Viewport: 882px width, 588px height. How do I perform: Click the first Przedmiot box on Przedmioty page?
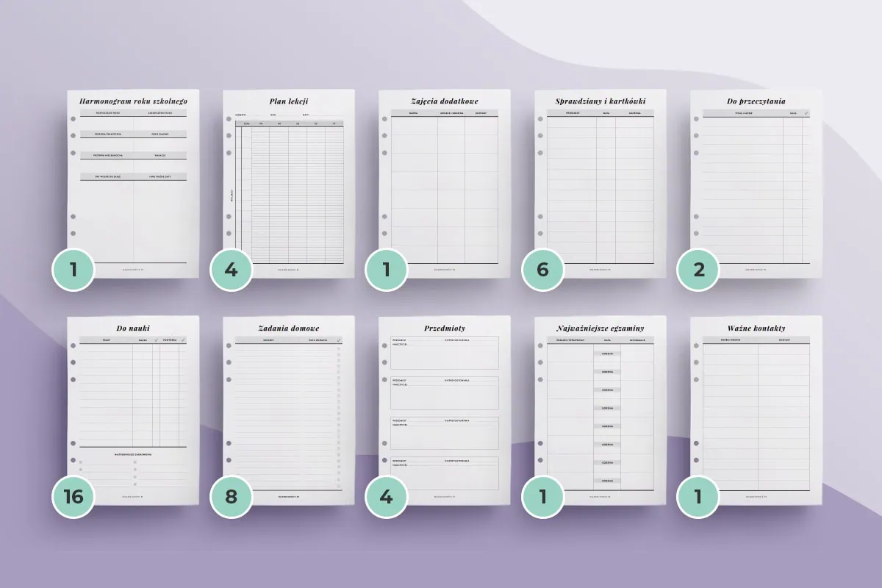[x=445, y=352]
